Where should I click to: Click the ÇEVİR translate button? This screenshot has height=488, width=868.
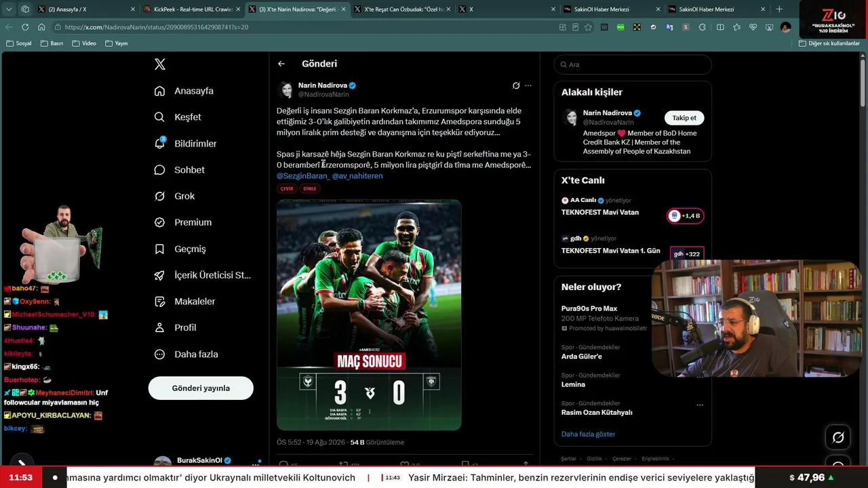click(287, 188)
